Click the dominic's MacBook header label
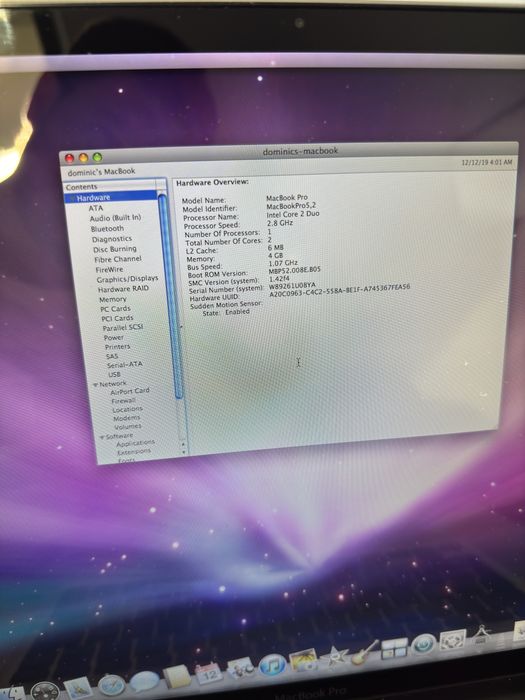 [101, 171]
